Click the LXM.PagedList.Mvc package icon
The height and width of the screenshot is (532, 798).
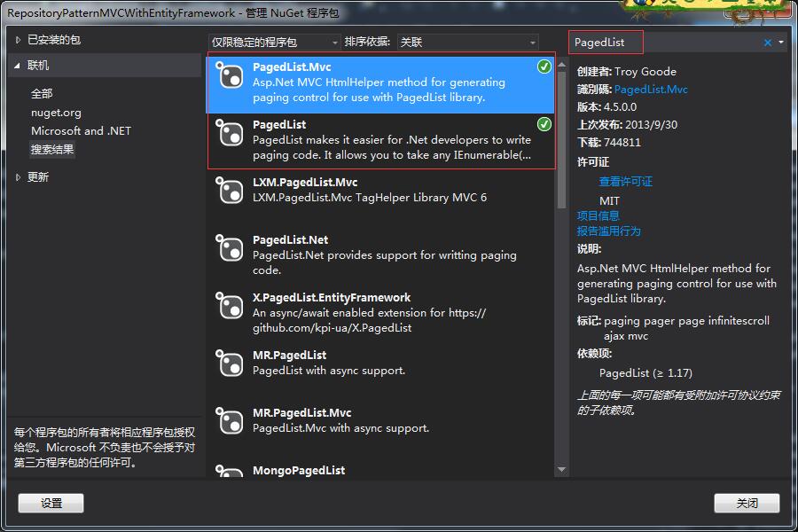230,191
